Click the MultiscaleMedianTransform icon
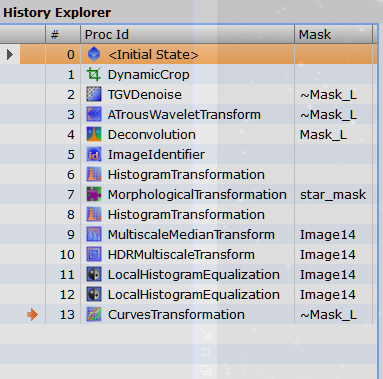383x379 pixels. click(x=94, y=234)
